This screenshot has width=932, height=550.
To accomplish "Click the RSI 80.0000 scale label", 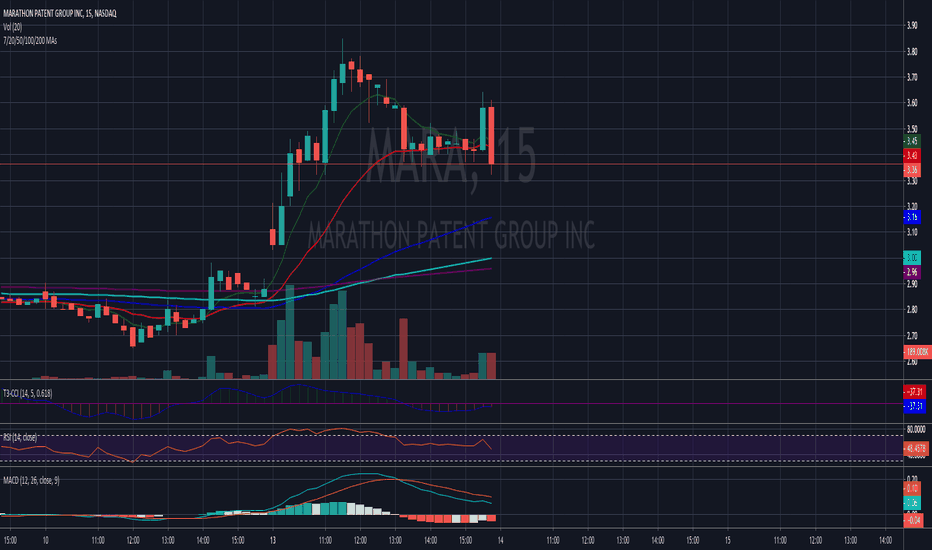I will click(x=916, y=429).
